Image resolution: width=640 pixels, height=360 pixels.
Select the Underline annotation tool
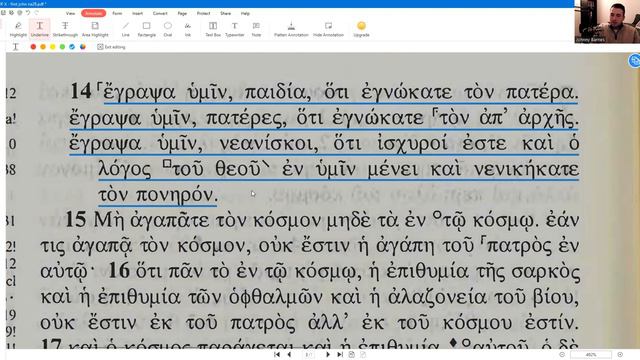pos(40,29)
